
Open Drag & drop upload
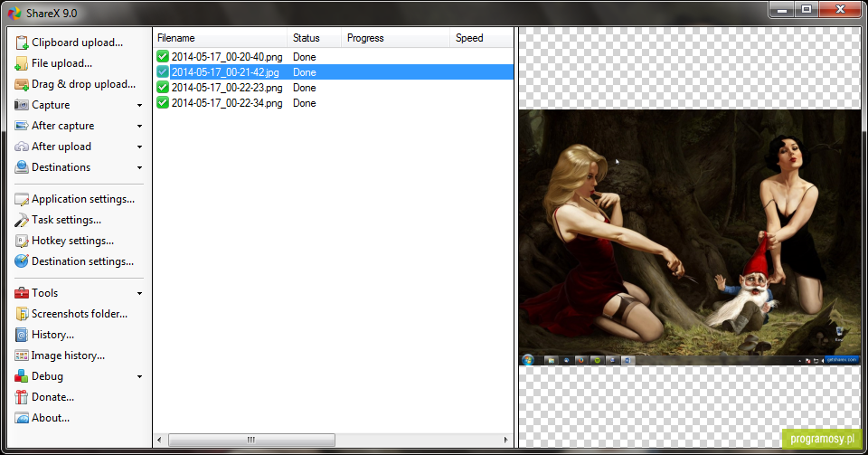[x=83, y=84]
